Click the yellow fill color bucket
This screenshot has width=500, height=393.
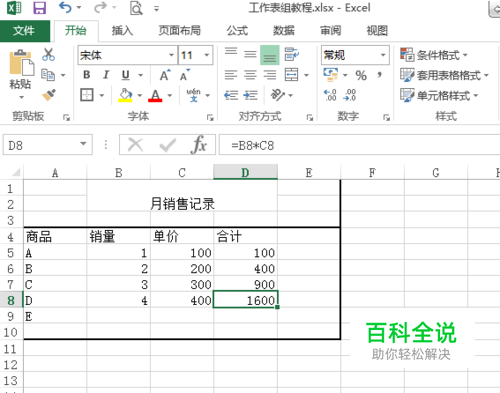click(126, 95)
